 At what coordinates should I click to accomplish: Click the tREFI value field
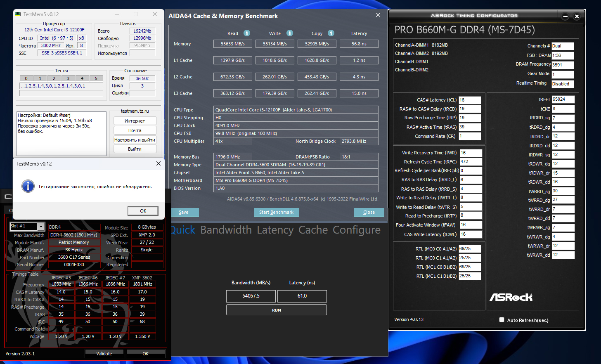click(563, 99)
